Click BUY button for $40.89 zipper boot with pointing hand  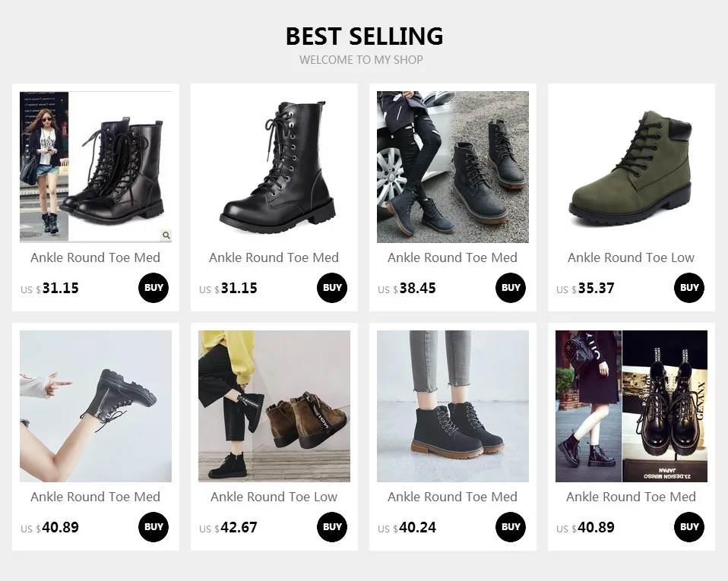tap(154, 527)
